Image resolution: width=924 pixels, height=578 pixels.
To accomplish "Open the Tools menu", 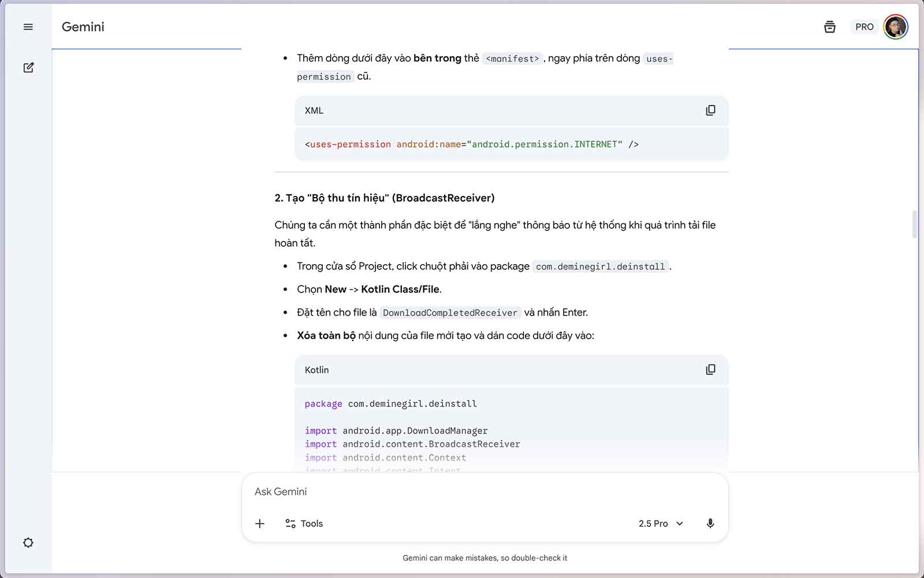I will tap(304, 523).
